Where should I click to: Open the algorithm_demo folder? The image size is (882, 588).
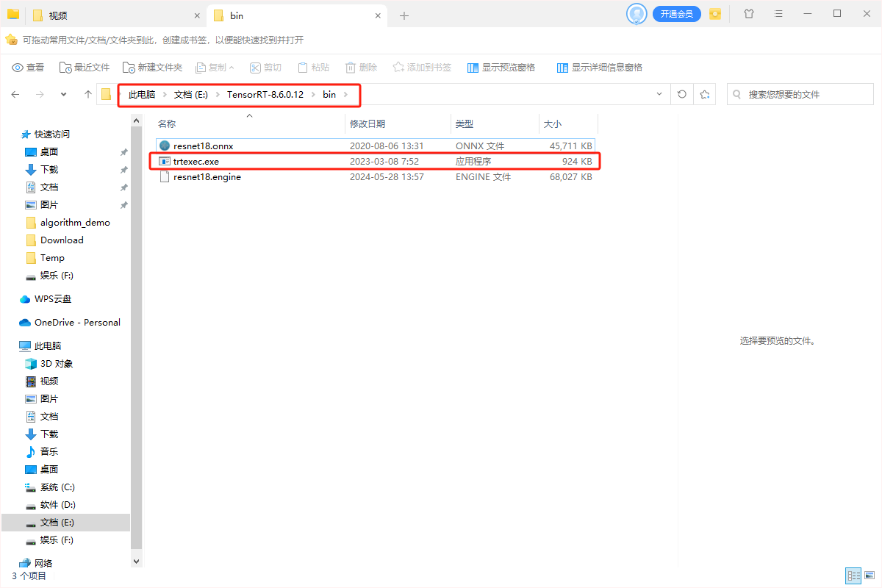coord(75,223)
